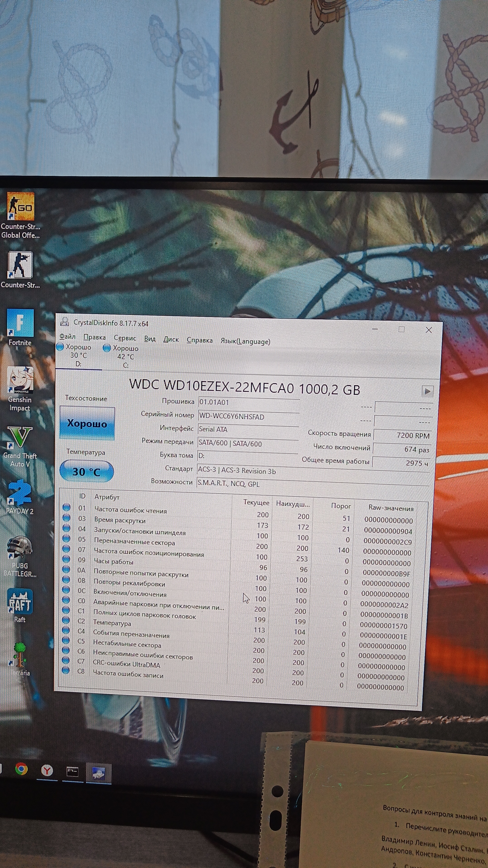Switch to the C: disk tab at 42 °C
The height and width of the screenshot is (868, 488).
pos(125,357)
